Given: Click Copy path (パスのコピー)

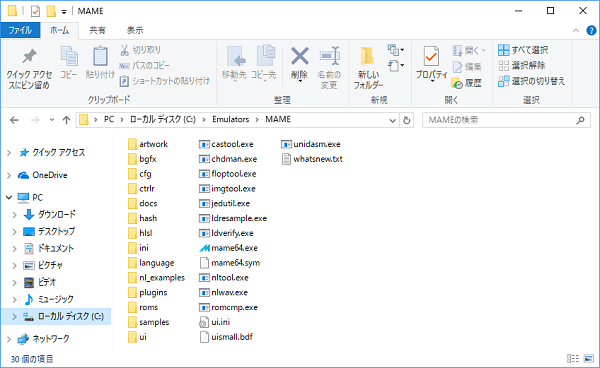Looking at the screenshot, I should [x=144, y=65].
